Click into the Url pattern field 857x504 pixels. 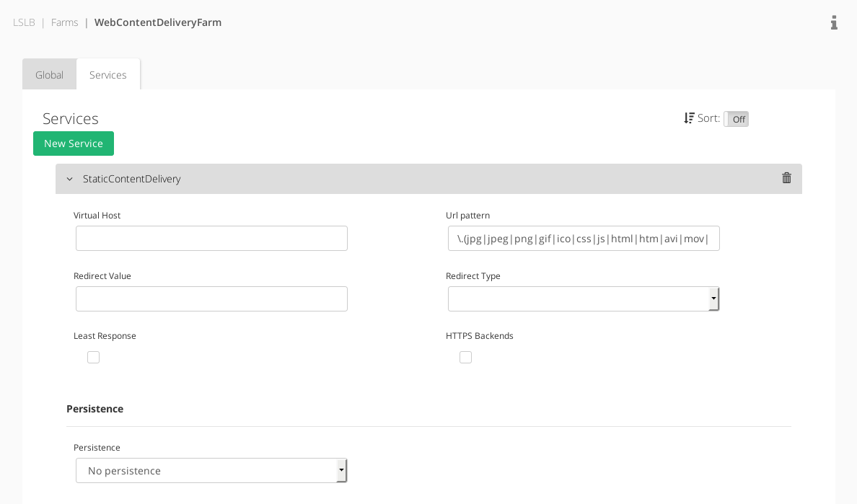point(584,239)
